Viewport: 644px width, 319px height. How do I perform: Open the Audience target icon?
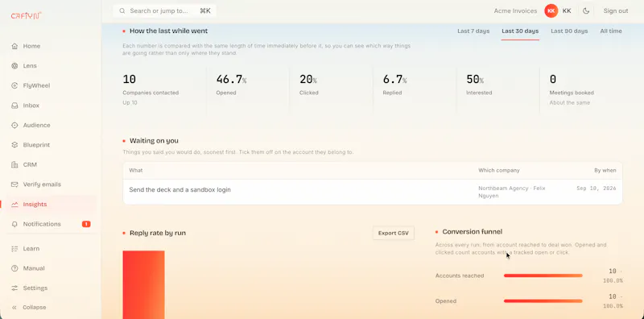point(14,125)
